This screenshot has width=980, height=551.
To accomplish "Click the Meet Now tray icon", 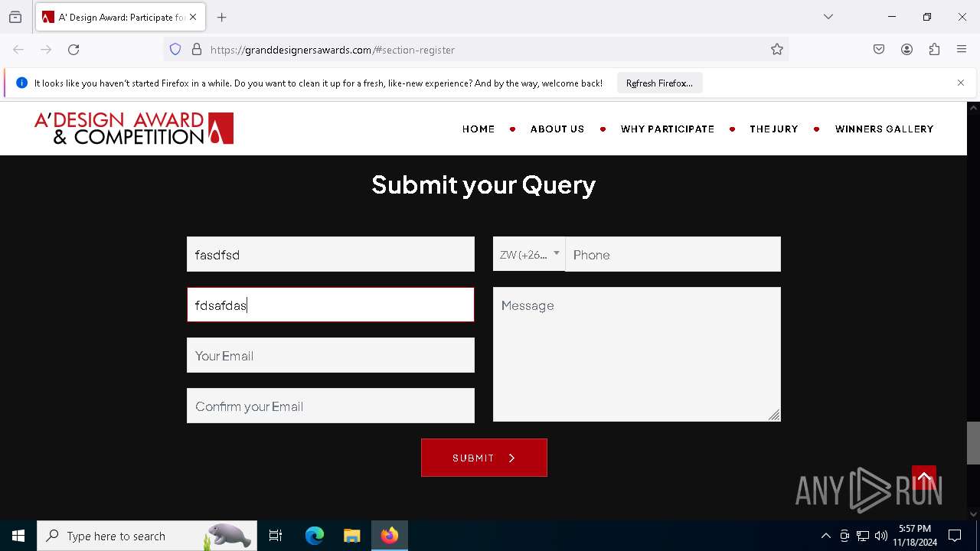I will [844, 536].
